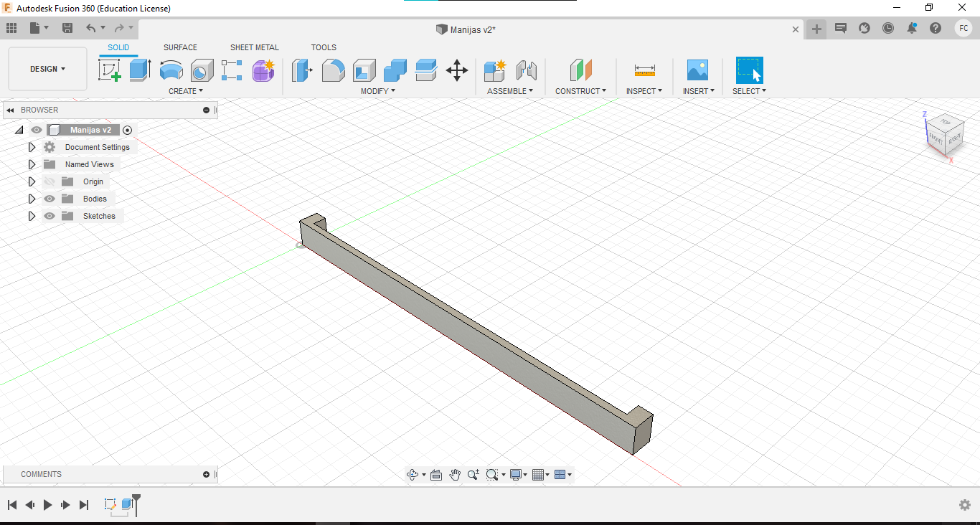Switch to the TOOLS tab

tap(324, 47)
